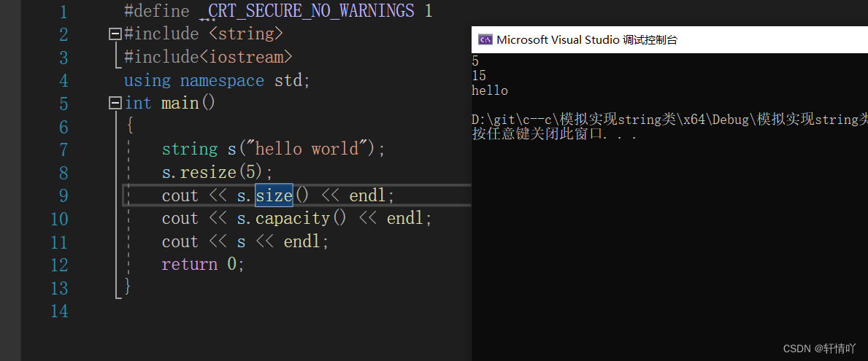The image size is (868, 361).
Task: Click the return keyword on line 12
Action: (x=189, y=265)
